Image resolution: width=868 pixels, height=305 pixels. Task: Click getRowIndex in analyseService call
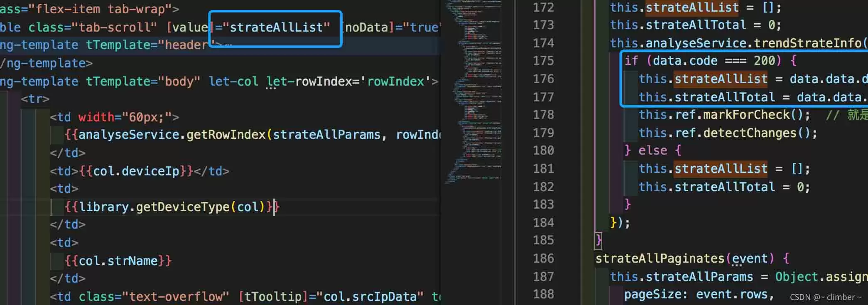point(226,135)
